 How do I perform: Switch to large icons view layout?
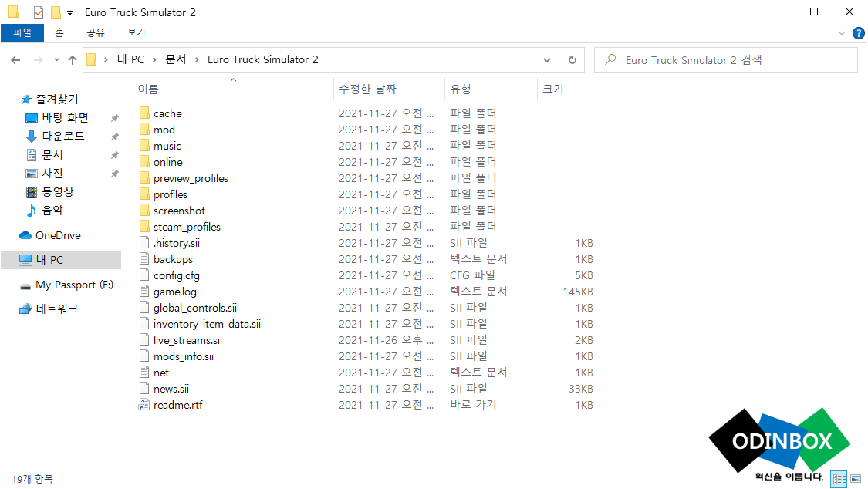[x=856, y=479]
